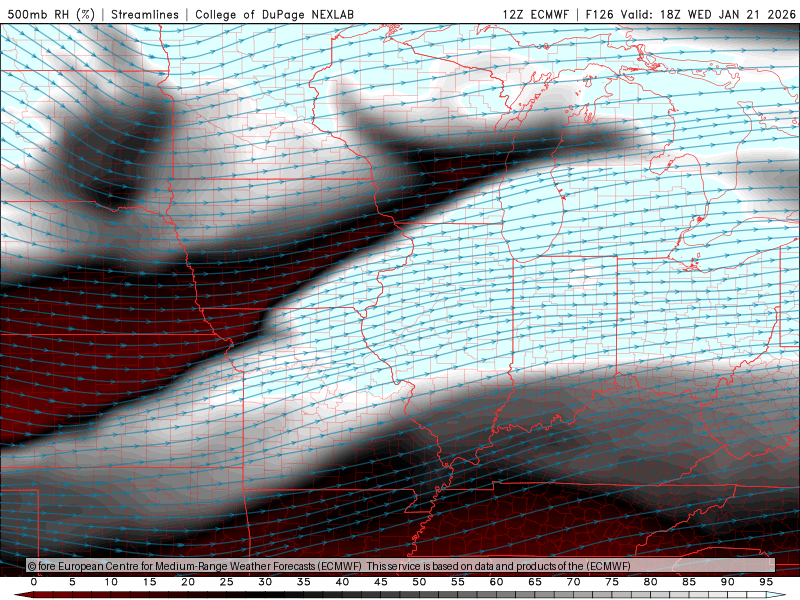Choose the "75" humidity scale label

(612, 582)
